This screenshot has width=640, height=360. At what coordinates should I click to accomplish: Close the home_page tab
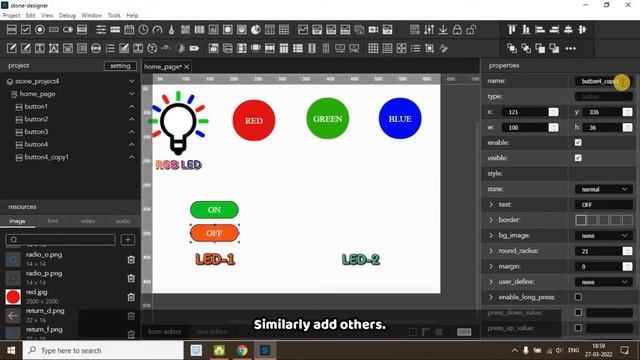tap(187, 67)
